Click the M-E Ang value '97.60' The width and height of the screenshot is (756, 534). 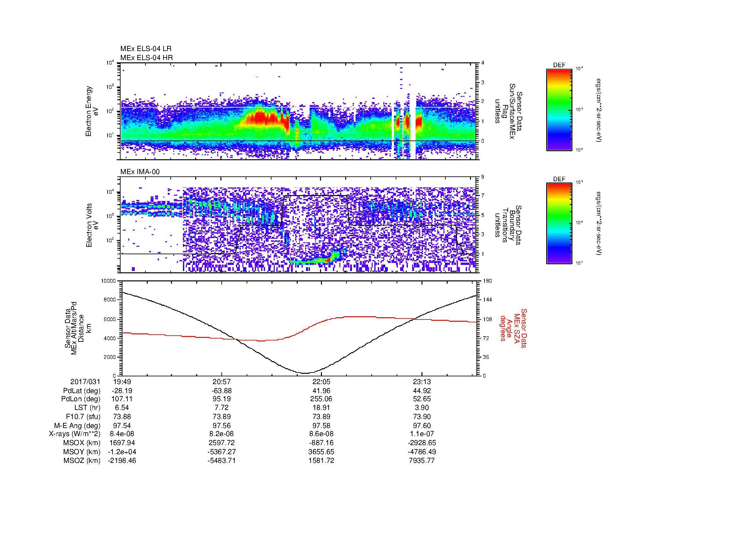coord(422,425)
